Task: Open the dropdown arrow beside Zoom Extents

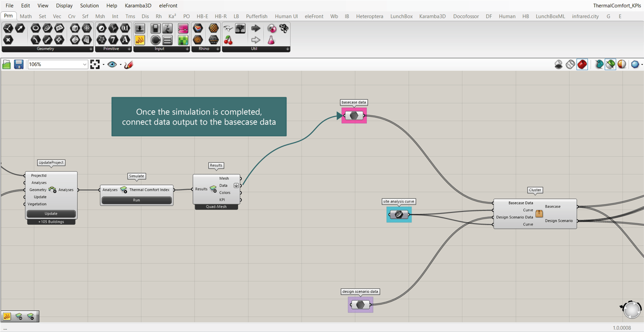Action: tap(103, 65)
